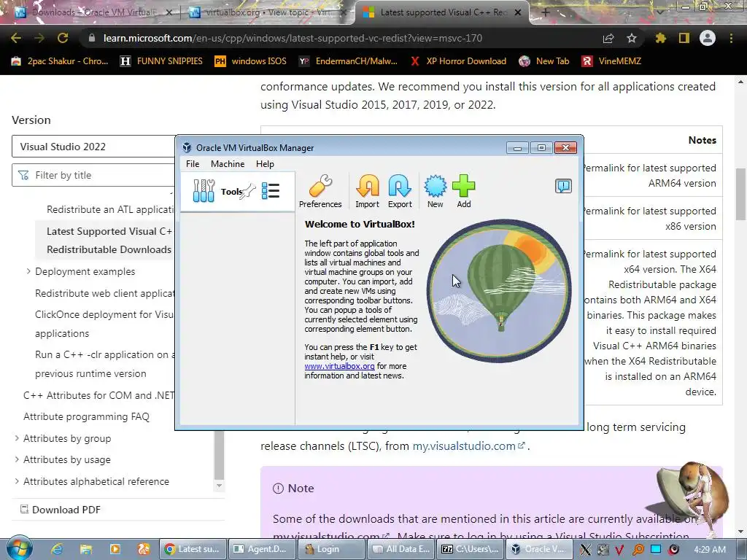Viewport: 747px width, 560px height.
Task: Open a new Chrome tab
Action: pyautogui.click(x=545, y=13)
